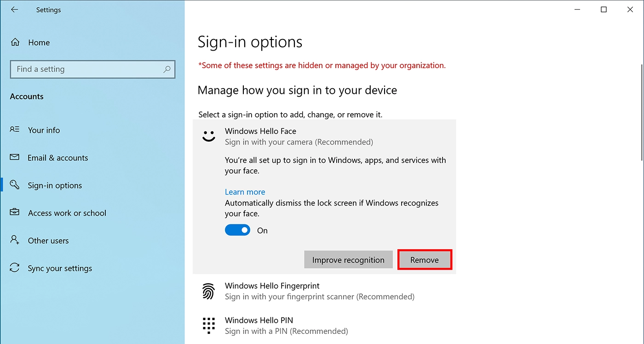The image size is (644, 344).
Task: Collapse the Windows Hello Face option
Action: coord(324,136)
